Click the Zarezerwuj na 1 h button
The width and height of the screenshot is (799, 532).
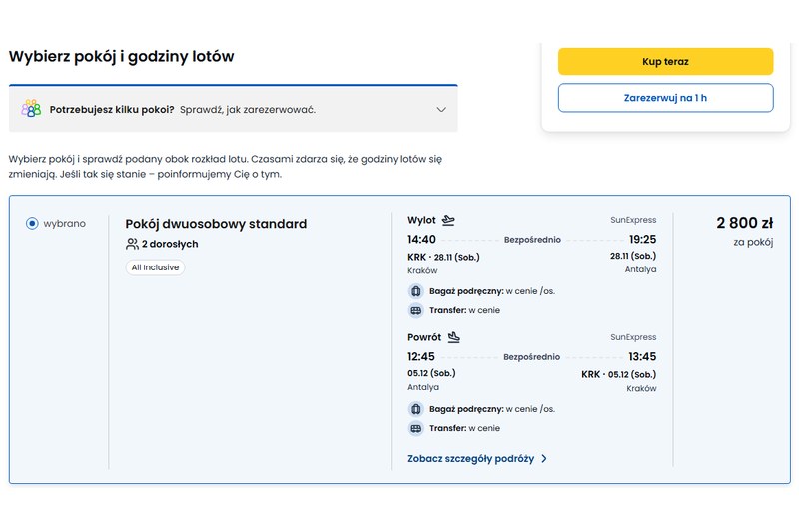click(x=665, y=98)
